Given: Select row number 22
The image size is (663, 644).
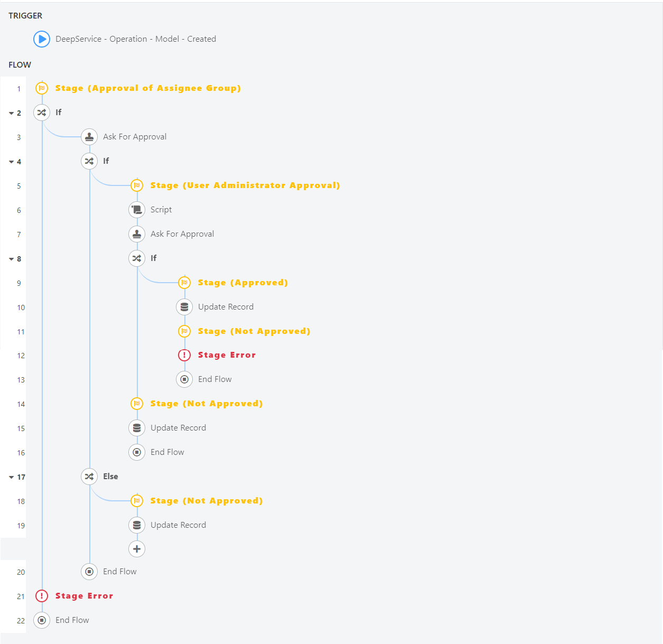Looking at the screenshot, I should (x=21, y=621).
